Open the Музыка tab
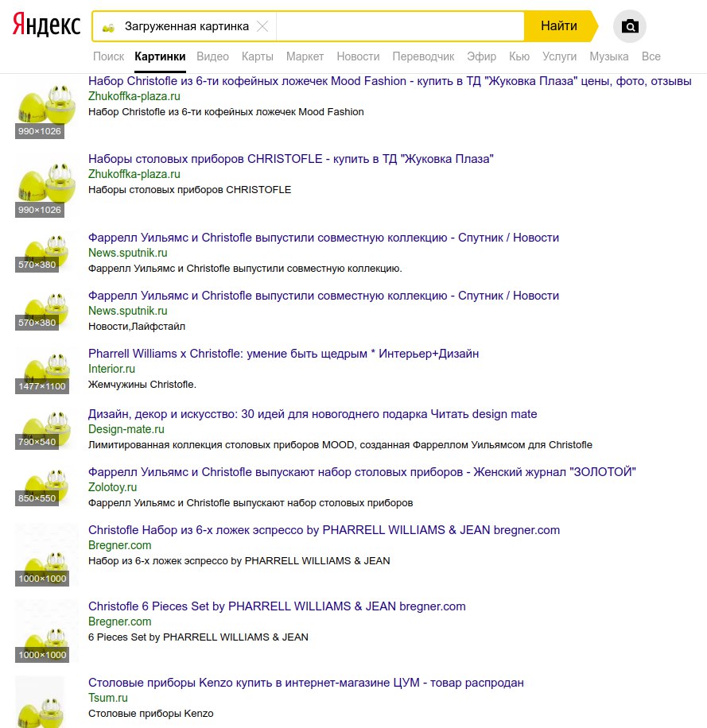The width and height of the screenshot is (707, 728). point(608,56)
